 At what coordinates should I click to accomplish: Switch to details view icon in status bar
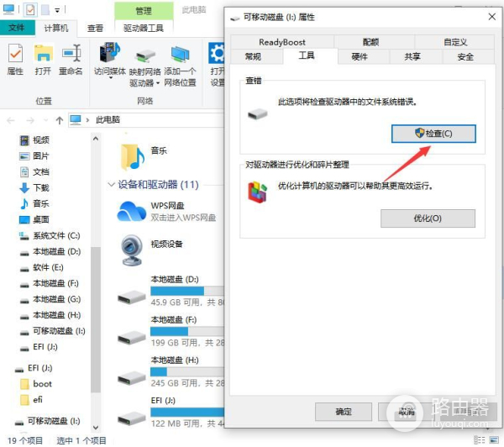pos(480,439)
